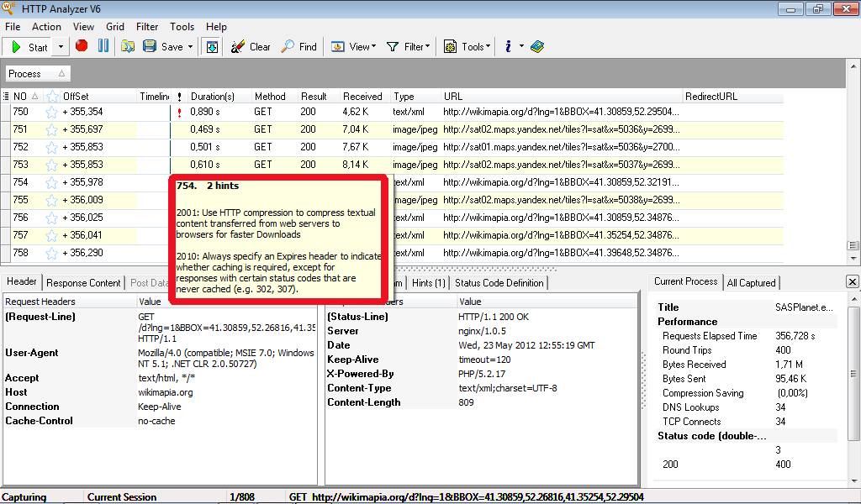Toggle the star bookmark on row 751
861x504 pixels.
pos(51,129)
